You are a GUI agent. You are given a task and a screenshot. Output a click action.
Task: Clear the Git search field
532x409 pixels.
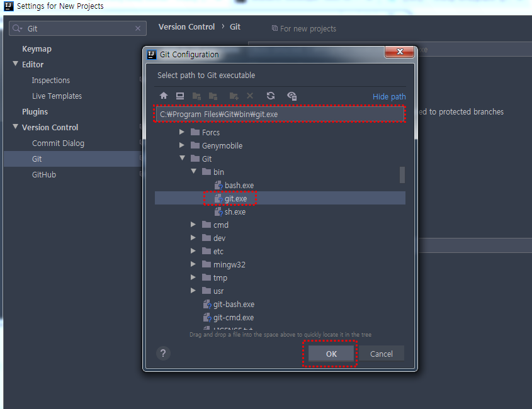click(x=138, y=28)
